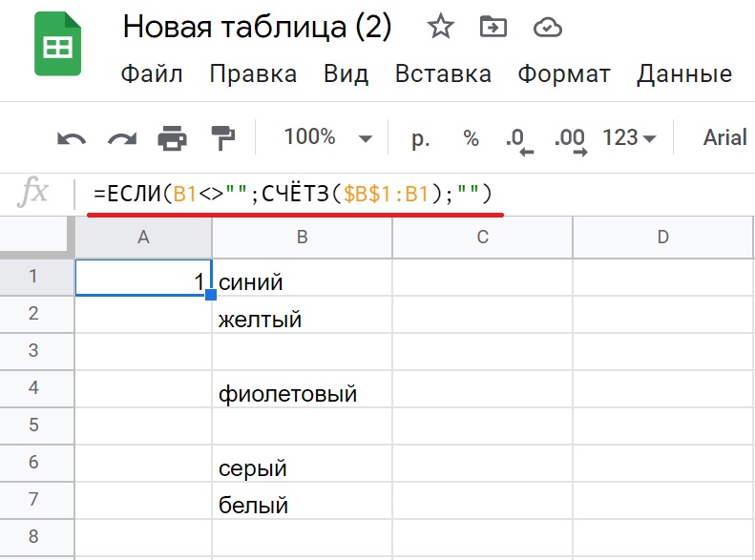755x560 pixels.
Task: Activate the paint format tool
Action: tap(222, 138)
